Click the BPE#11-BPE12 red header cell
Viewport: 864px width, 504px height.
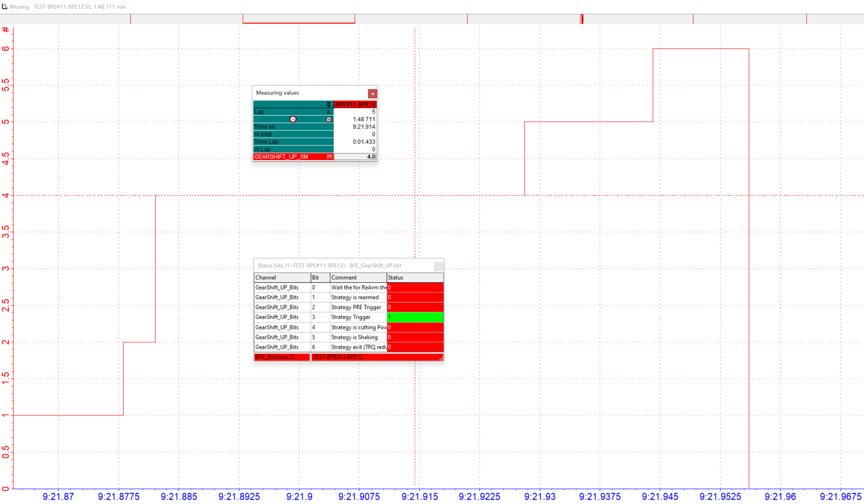(355, 104)
